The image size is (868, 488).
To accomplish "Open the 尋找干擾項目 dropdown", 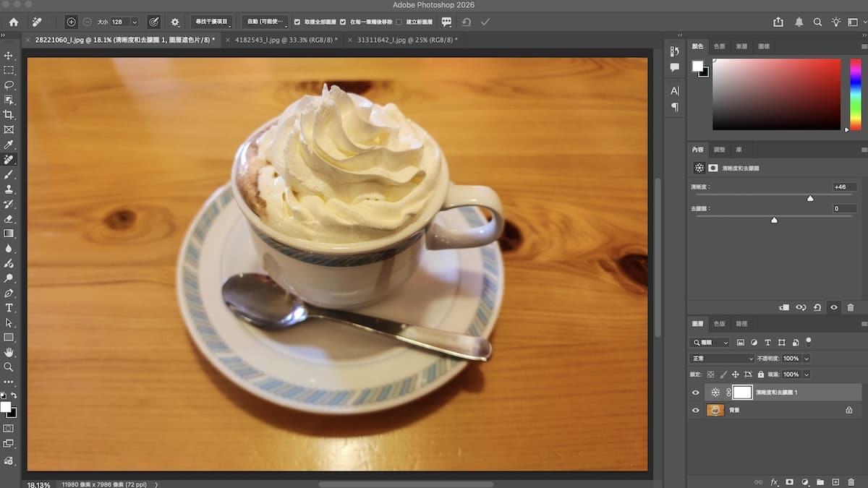I will click(x=212, y=22).
